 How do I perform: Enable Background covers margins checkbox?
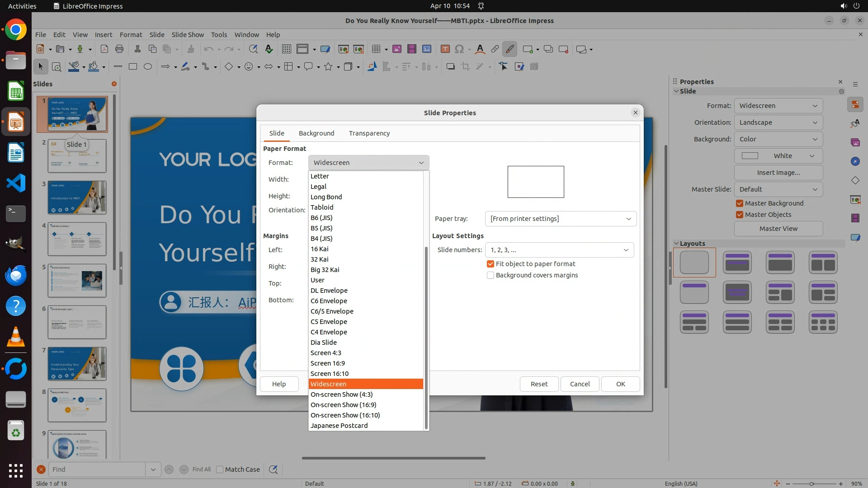[x=491, y=275]
